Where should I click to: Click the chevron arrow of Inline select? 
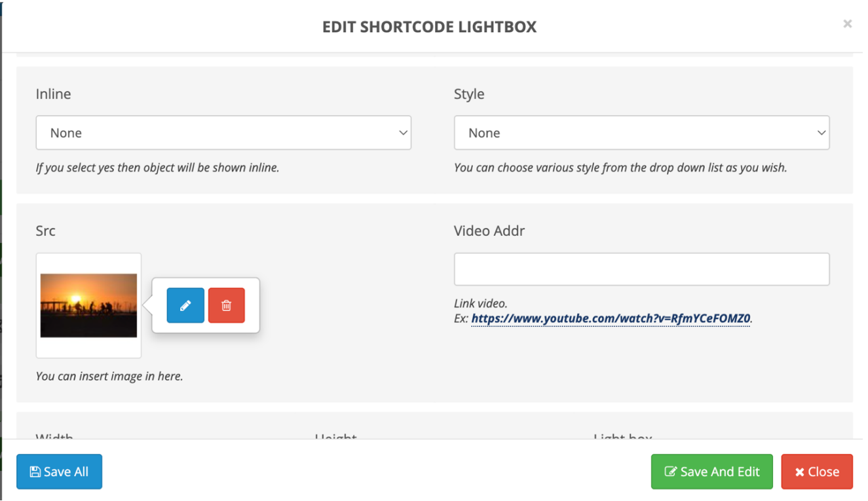point(403,133)
